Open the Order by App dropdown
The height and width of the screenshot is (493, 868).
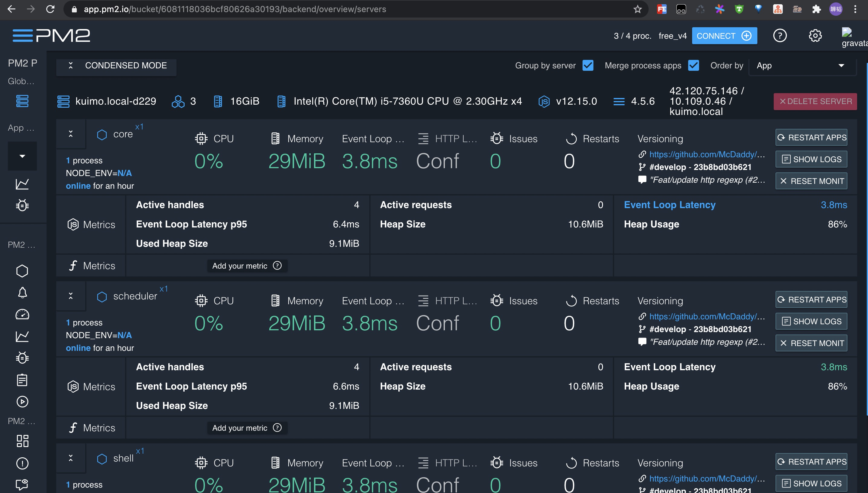coord(802,66)
